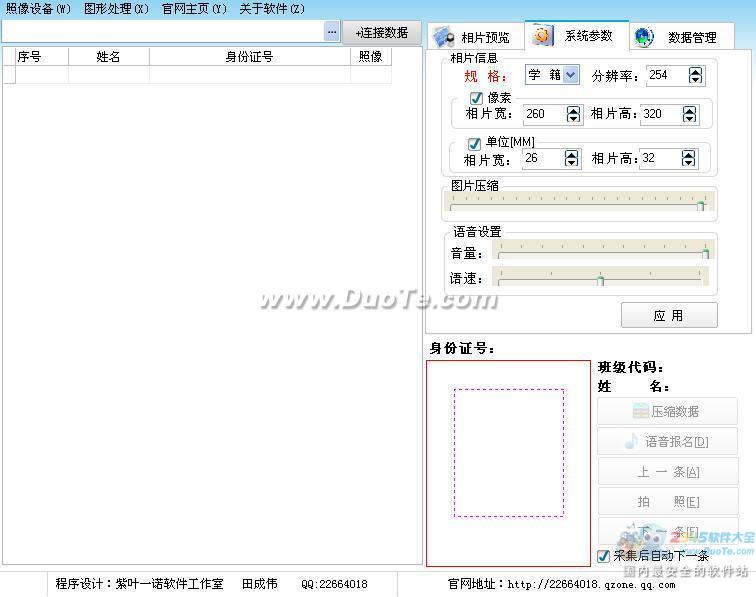Click the 压缩数据 database icon
The image size is (756, 597).
(x=640, y=411)
